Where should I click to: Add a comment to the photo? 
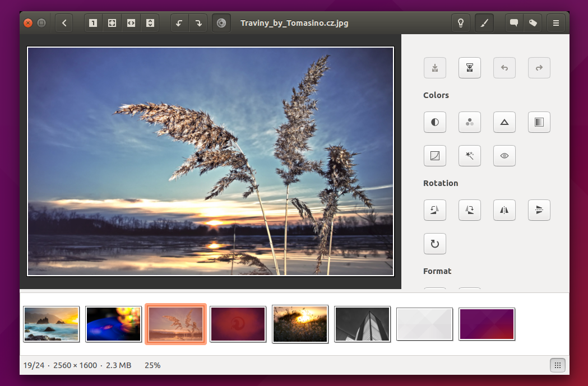point(513,23)
